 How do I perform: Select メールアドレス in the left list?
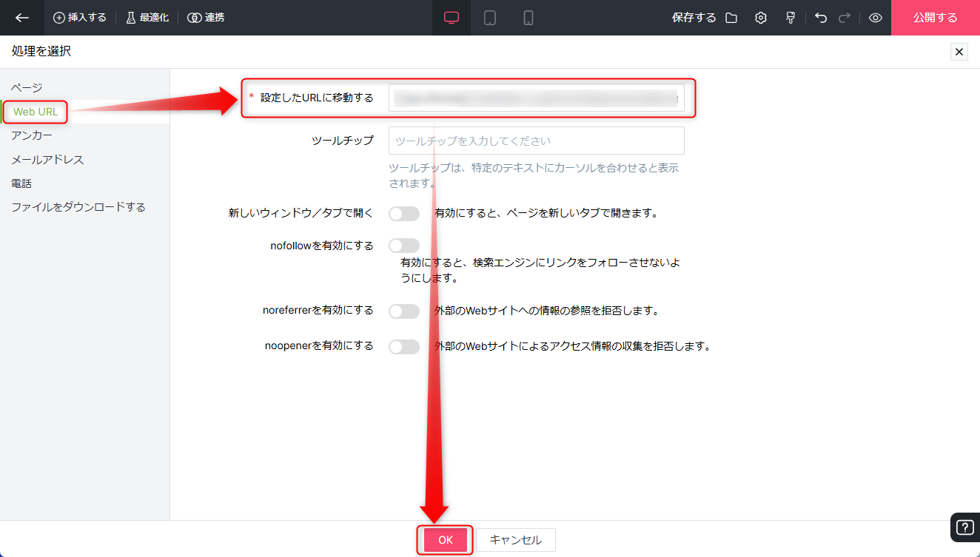[47, 160]
